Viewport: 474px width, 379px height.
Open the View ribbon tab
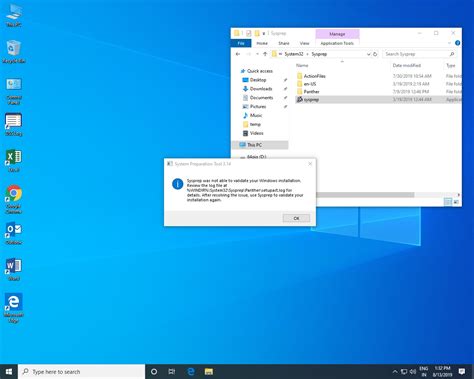[304, 43]
